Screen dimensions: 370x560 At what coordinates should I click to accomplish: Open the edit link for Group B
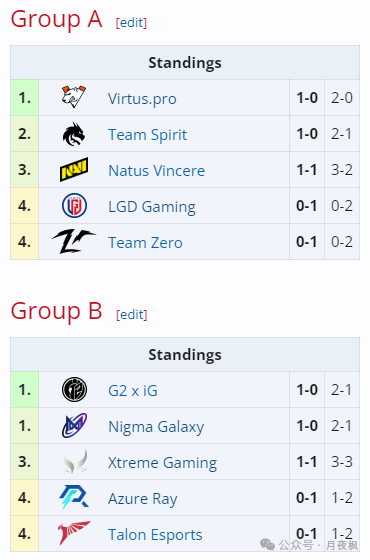coord(131,315)
